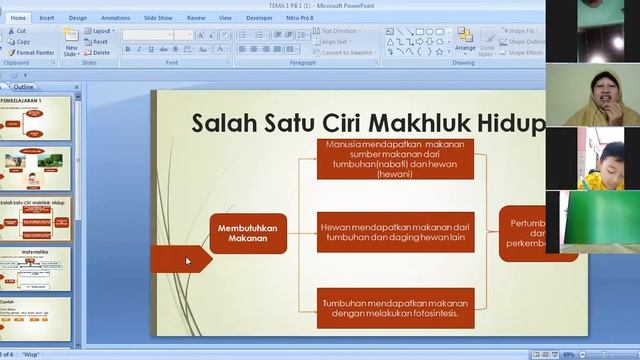Screen dimensions: 640x360
Task: Open the Change Case dropdown
Action: point(203,49)
